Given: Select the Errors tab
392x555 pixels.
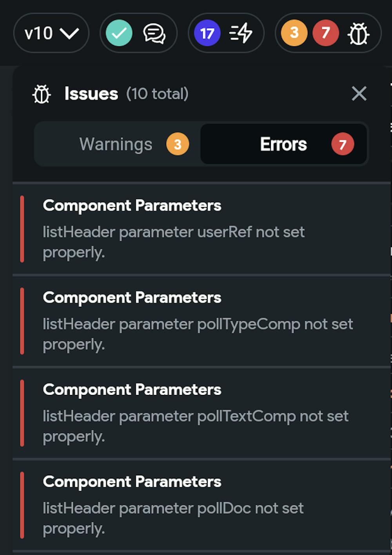Looking at the screenshot, I should click(x=284, y=144).
